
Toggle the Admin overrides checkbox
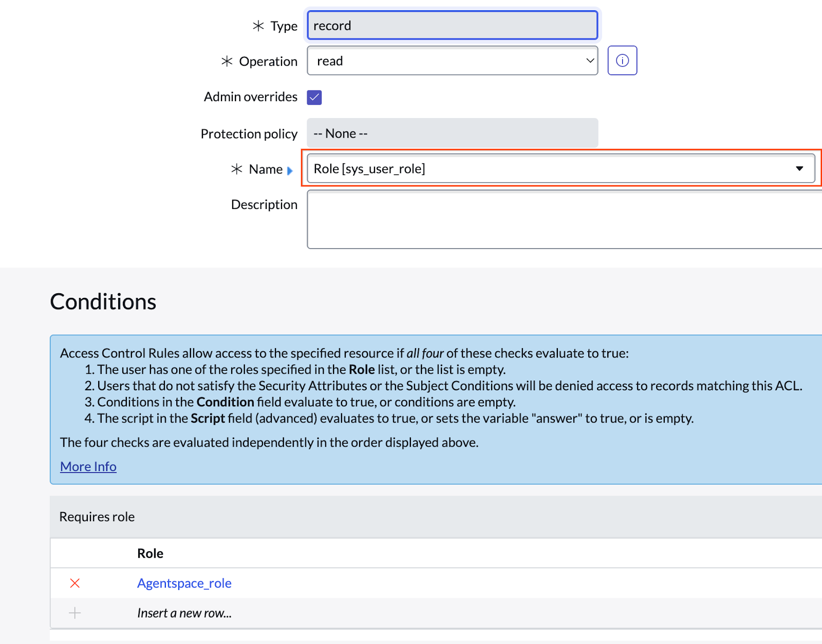click(314, 97)
